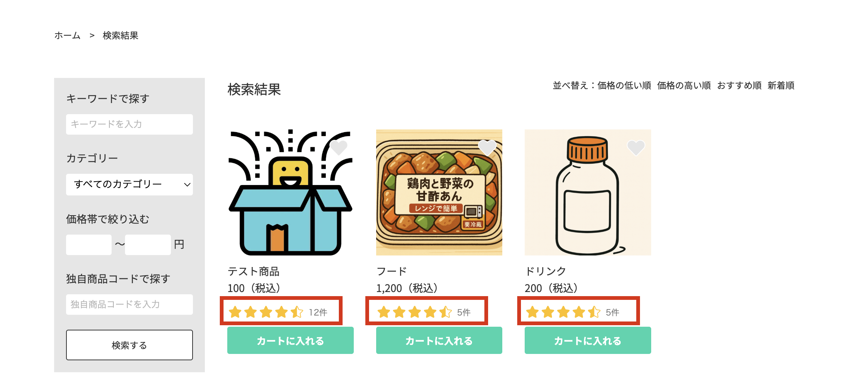Sort results by おすすめ順
868x389 pixels.
point(739,86)
